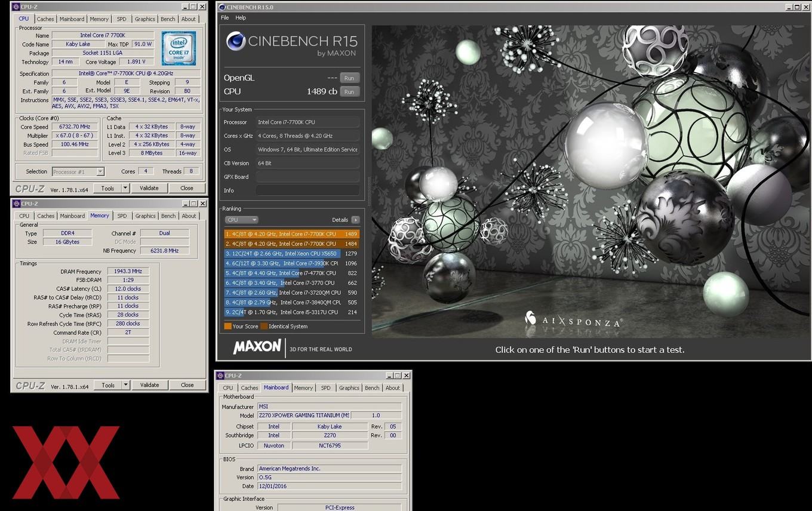Click the Cinebench title bar app icon

point(222,7)
